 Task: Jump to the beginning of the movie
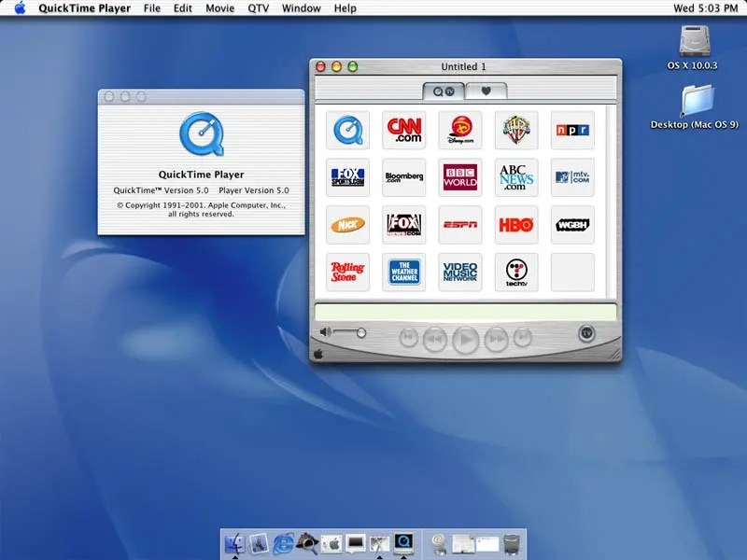click(x=408, y=338)
